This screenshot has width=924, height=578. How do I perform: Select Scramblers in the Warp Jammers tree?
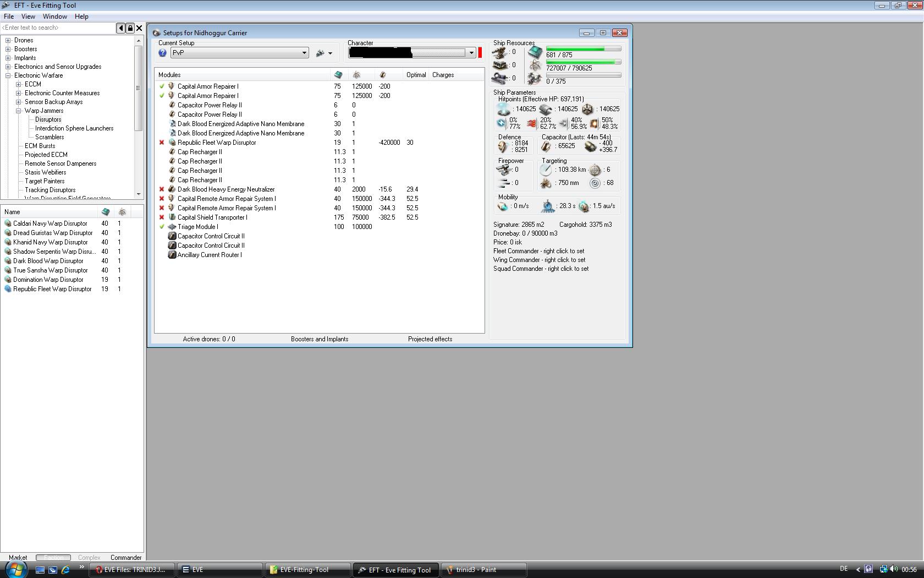[50, 137]
